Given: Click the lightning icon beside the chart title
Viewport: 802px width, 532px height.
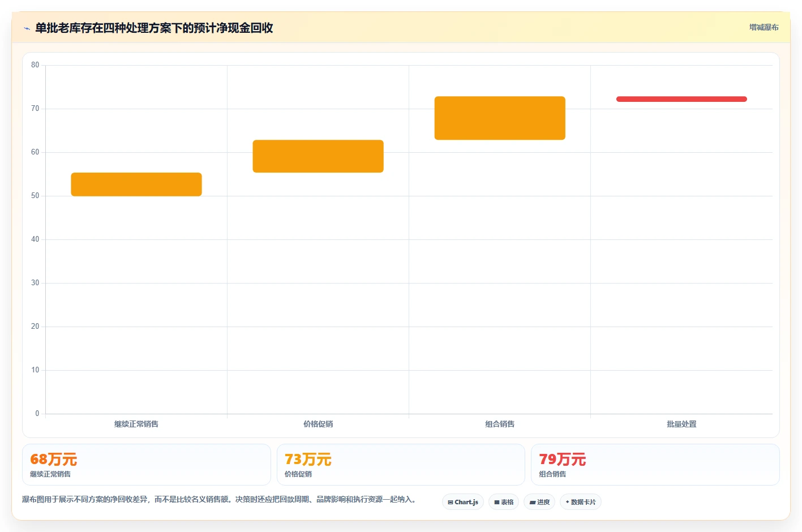Looking at the screenshot, I should tap(27, 28).
